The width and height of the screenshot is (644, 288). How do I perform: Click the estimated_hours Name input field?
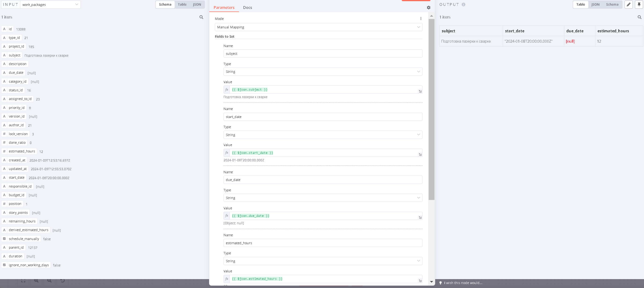tap(322, 243)
